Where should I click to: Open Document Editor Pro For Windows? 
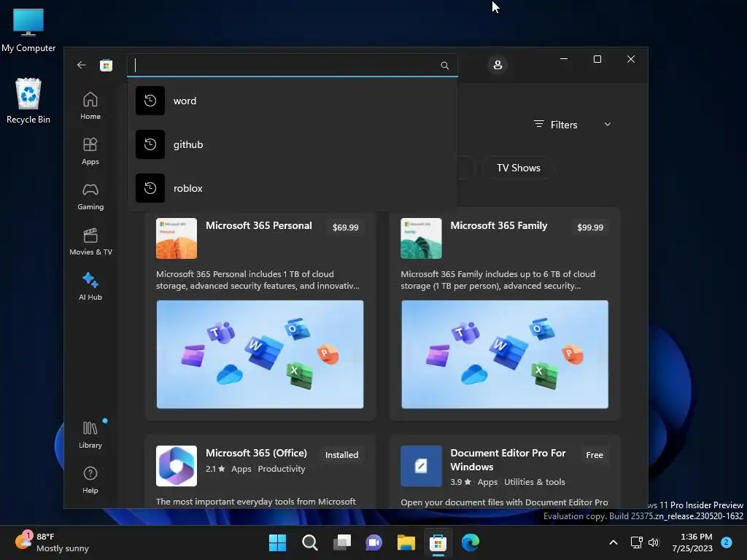[x=508, y=460]
